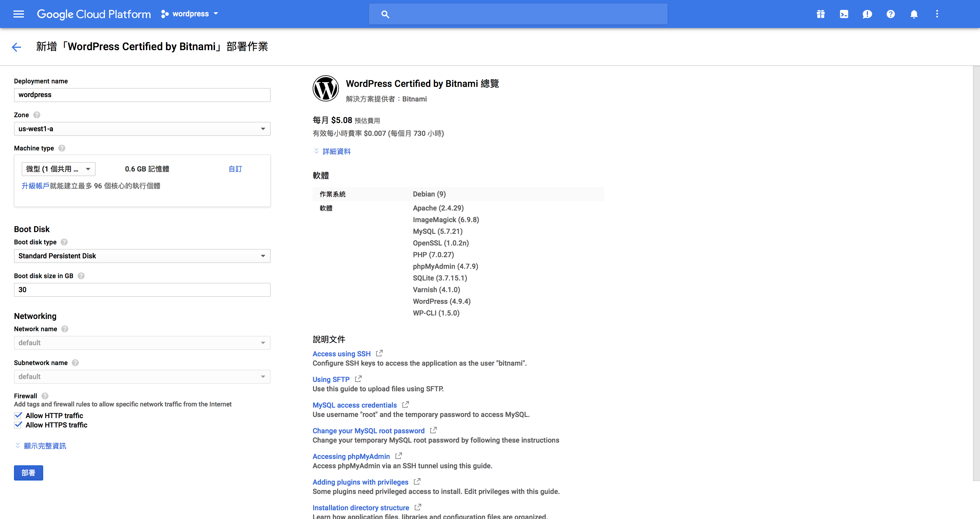Open the Boot disk type dropdown
980x519 pixels.
click(142, 256)
